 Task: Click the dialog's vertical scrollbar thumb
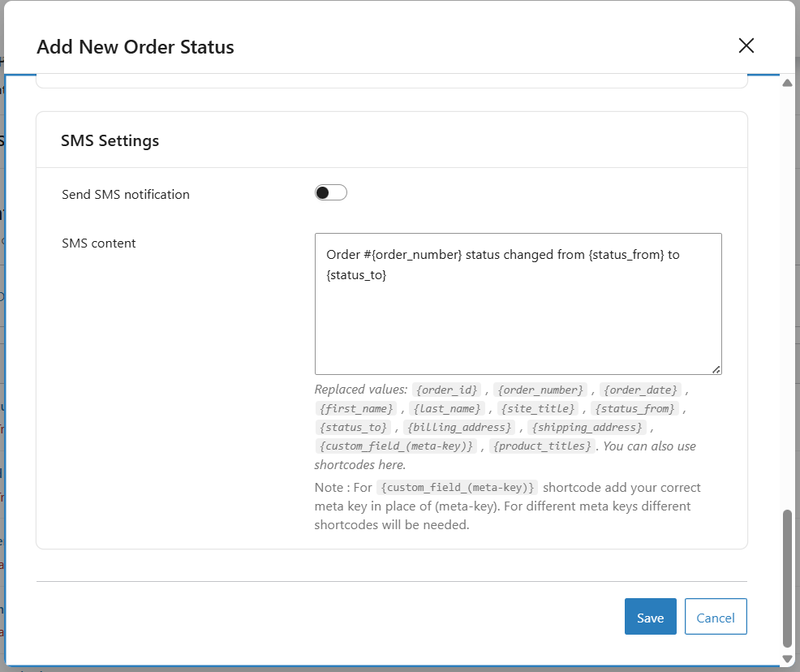click(786, 576)
